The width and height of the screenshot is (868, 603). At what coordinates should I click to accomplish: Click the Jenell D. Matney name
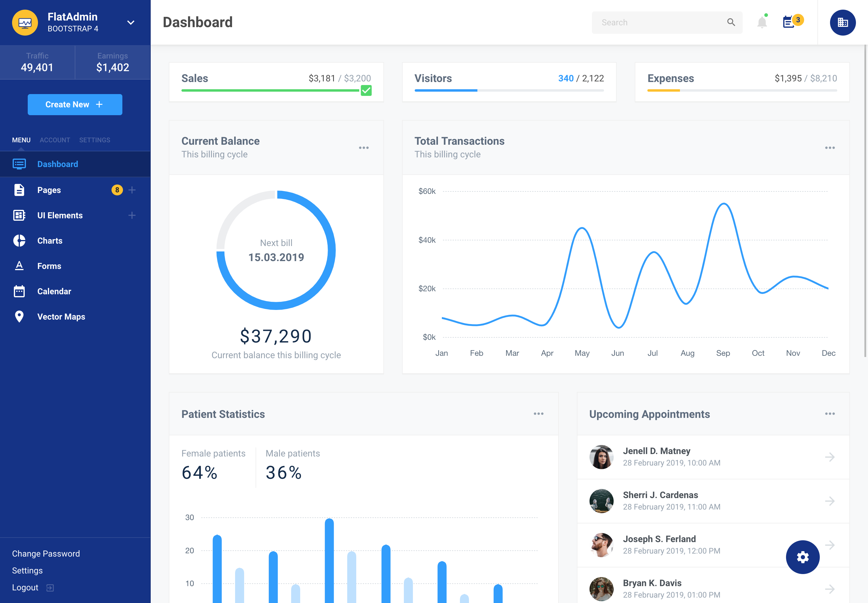pyautogui.click(x=656, y=451)
